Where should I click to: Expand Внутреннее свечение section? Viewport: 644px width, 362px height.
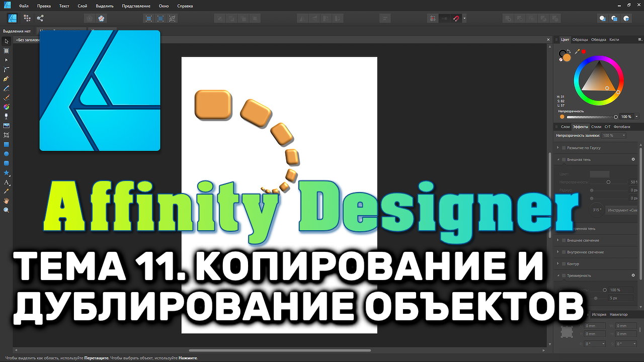[x=558, y=252]
